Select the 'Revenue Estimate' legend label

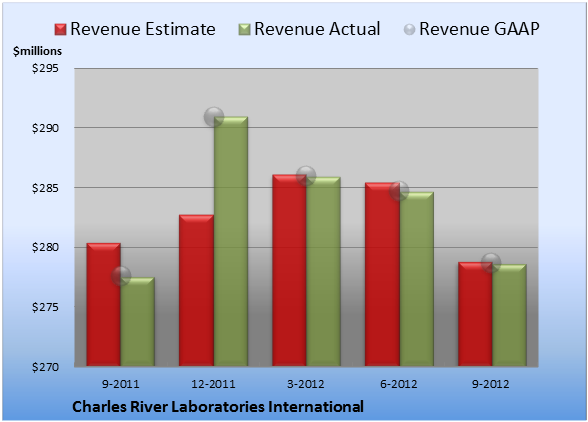click(143, 29)
